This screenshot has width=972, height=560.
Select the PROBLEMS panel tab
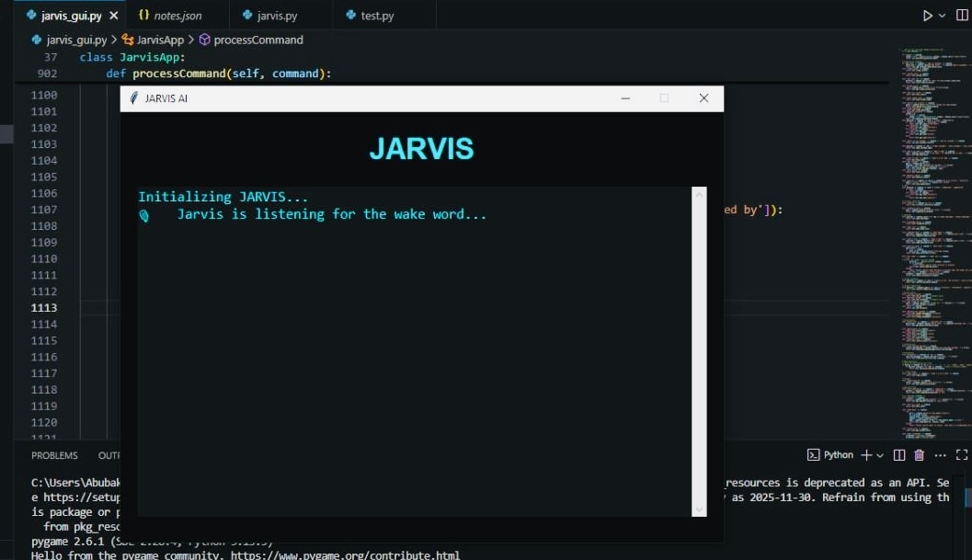[x=54, y=454]
